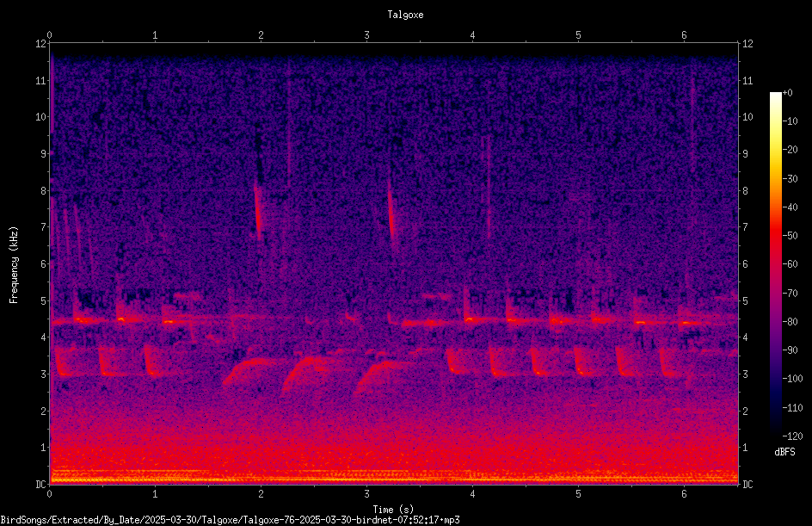Click the 'Frequency (kHz)' axis label
Viewport: 812px width, 526px height.
click(x=14, y=265)
